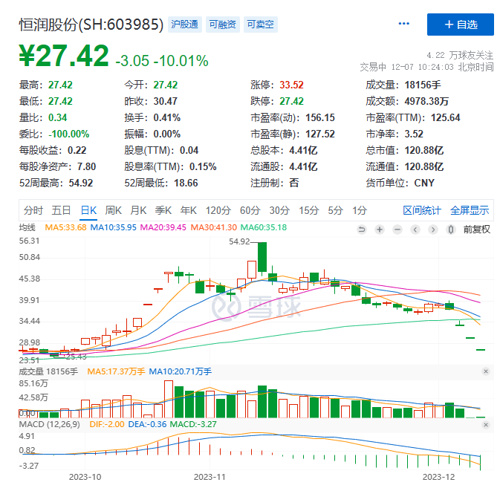Close the MACD indicator panel
Viewport: 500px width, 491px height.
[486, 425]
